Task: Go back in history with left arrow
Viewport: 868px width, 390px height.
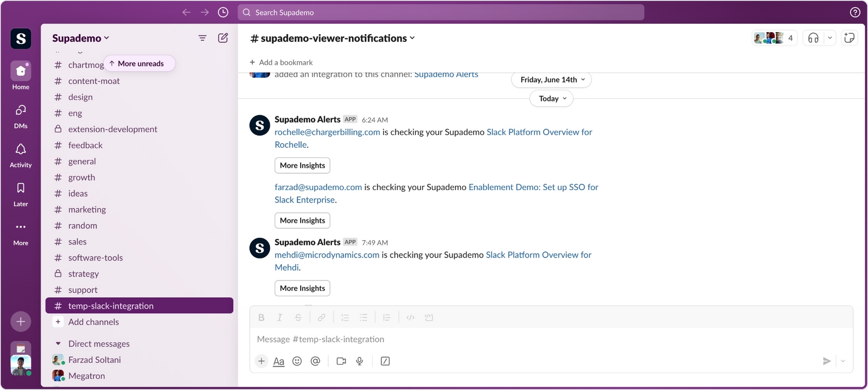Action: [x=186, y=12]
